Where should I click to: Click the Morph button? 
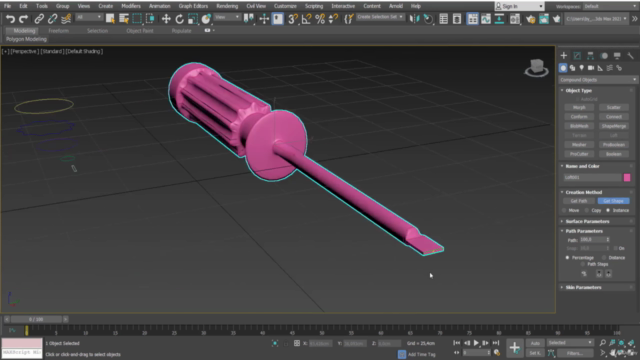pyautogui.click(x=579, y=107)
